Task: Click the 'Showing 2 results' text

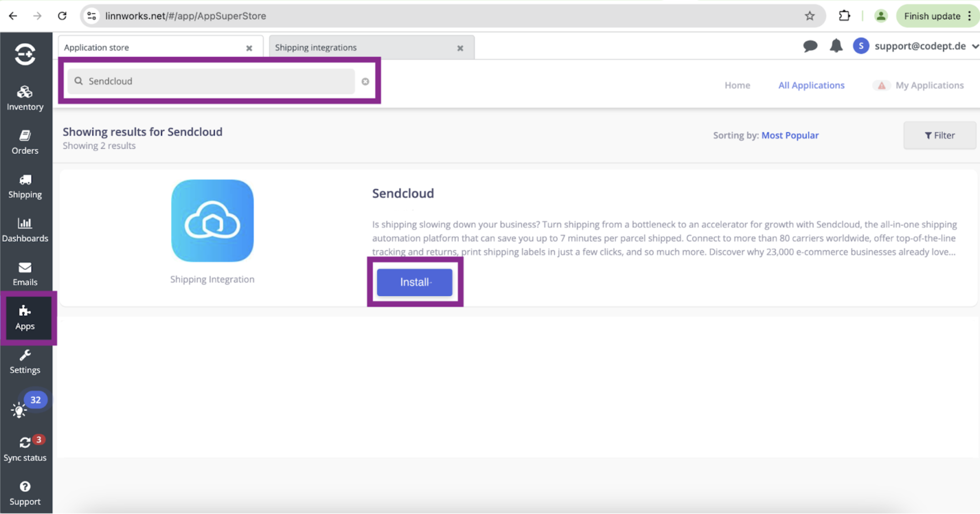Action: 99,146
